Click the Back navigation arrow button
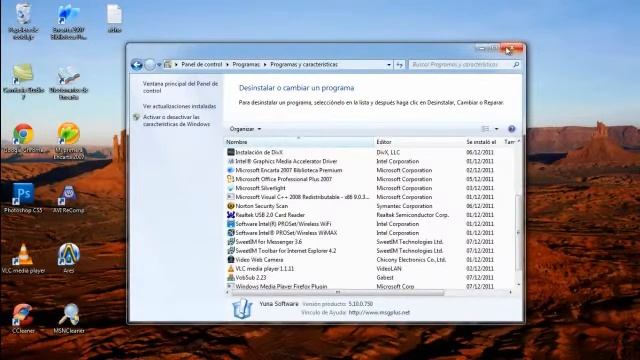Image resolution: width=640 pixels, height=360 pixels. pos(137,64)
